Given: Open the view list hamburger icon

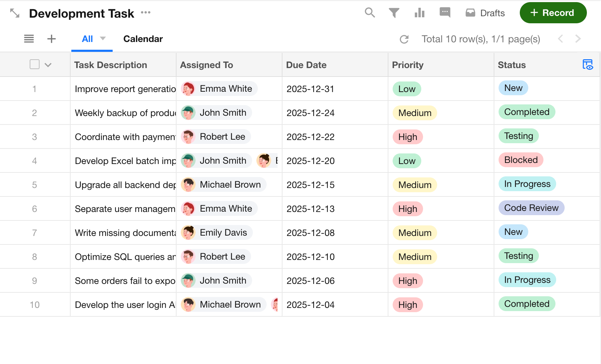Looking at the screenshot, I should pos(29,39).
